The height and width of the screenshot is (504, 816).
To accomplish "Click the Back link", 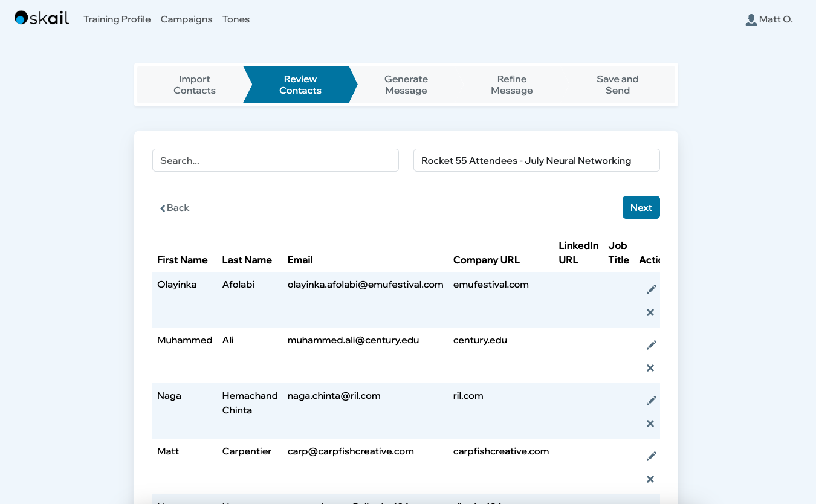I will point(175,208).
